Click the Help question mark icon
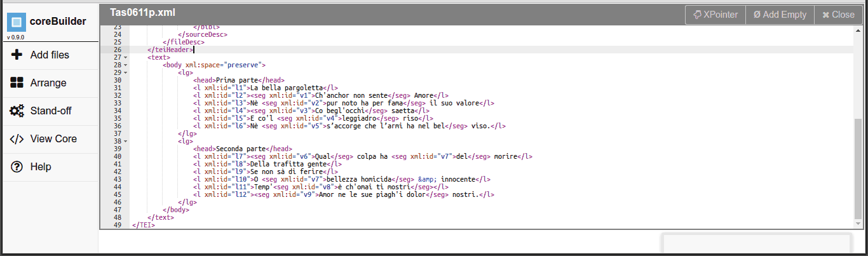Image resolution: width=868 pixels, height=256 pixels. [17, 166]
